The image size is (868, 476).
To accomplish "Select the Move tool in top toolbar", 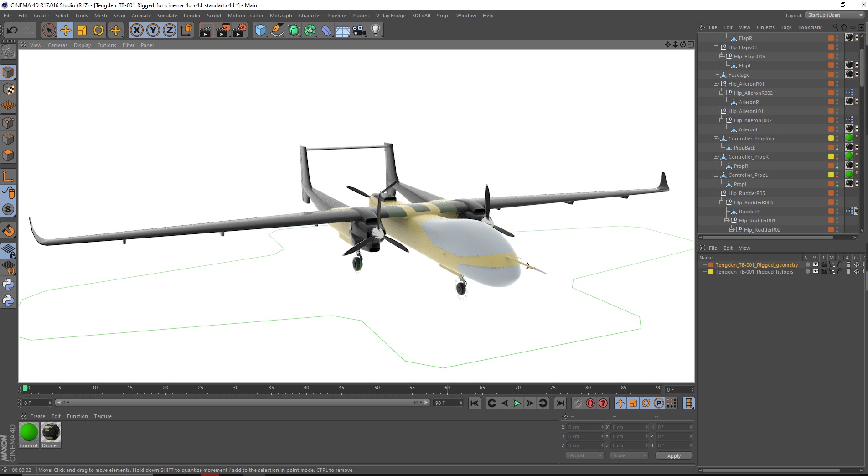I will [x=66, y=31].
